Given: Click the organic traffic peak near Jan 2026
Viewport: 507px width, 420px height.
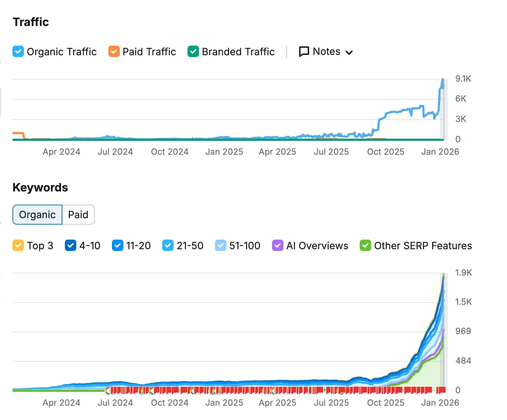Looking at the screenshot, I should (443, 80).
